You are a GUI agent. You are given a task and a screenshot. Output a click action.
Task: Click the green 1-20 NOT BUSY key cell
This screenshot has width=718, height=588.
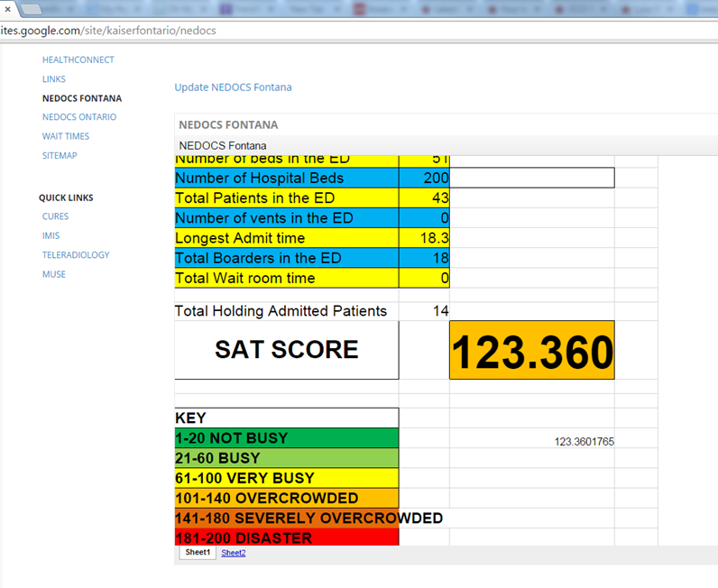pos(286,438)
